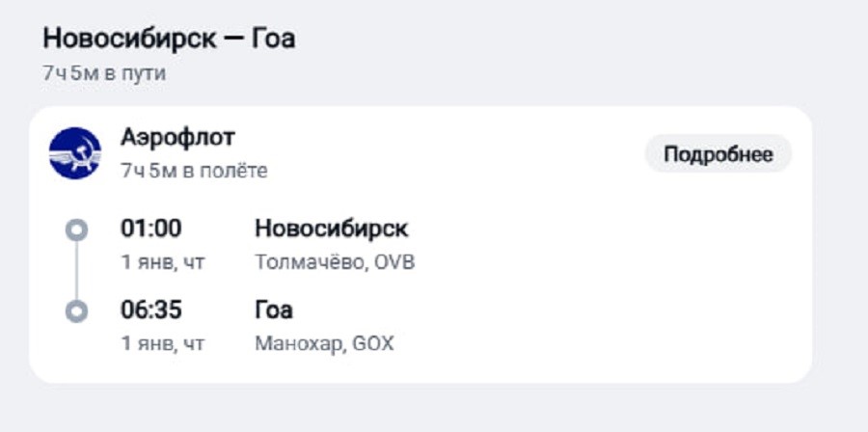
Task: Select the 06:35 arrival time
Action: (x=150, y=310)
